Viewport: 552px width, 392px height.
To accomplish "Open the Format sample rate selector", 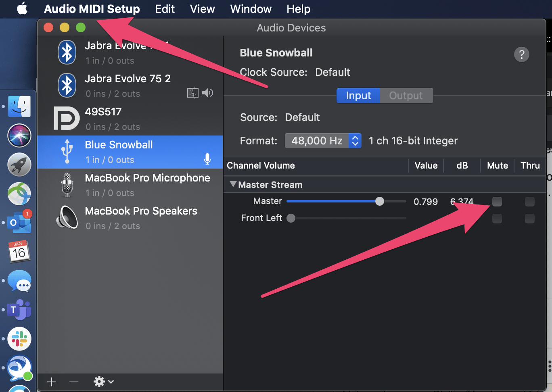I will tap(355, 141).
